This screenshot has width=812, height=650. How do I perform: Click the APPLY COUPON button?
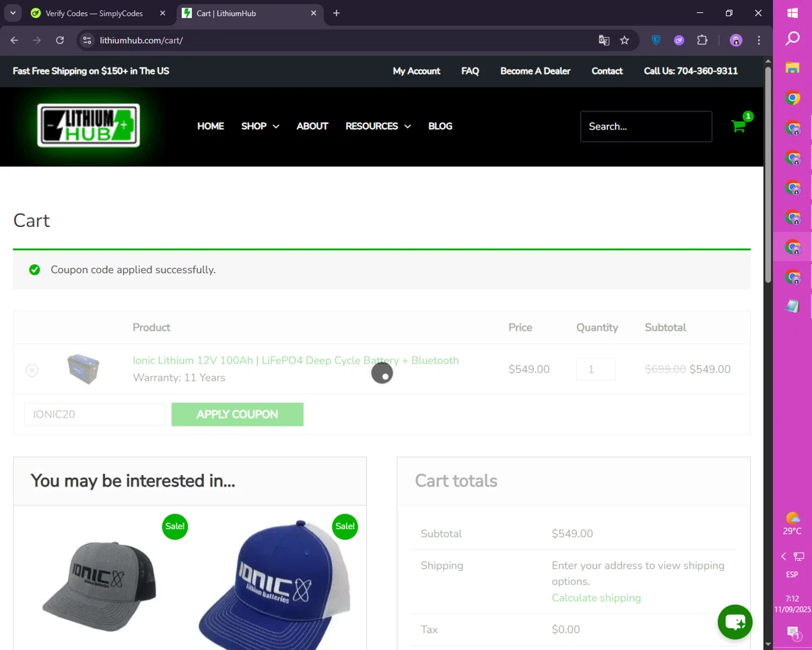point(237,414)
